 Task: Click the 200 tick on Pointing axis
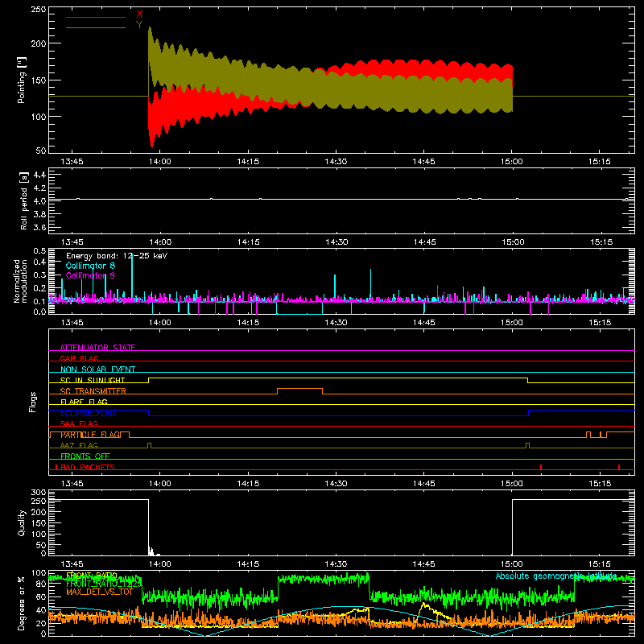pos(39,43)
